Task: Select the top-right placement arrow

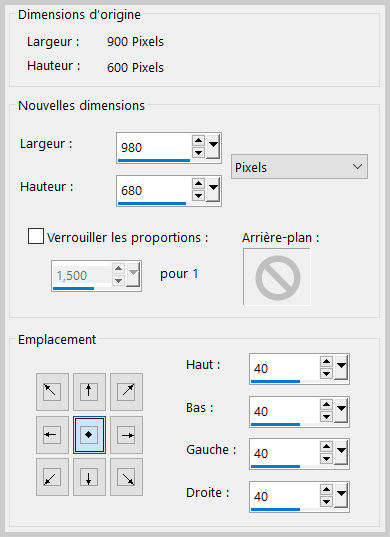Action: point(126,392)
